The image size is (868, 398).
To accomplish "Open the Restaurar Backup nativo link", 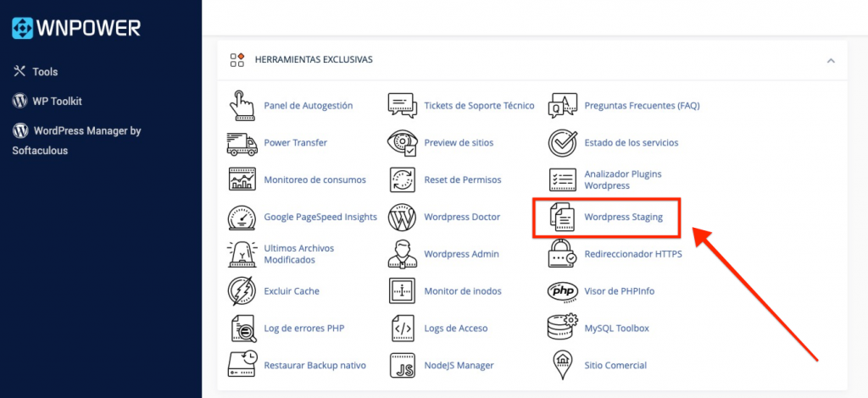I will point(315,365).
